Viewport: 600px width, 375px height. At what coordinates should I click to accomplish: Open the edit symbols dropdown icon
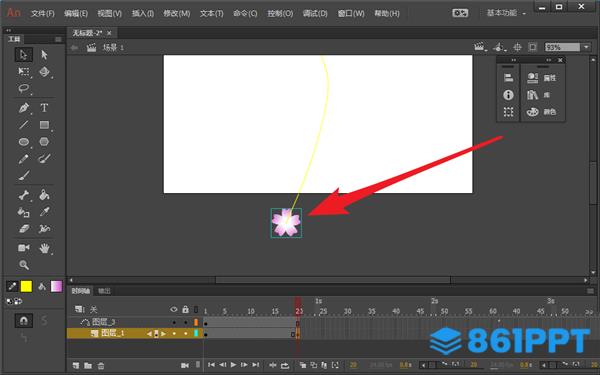tap(498, 47)
